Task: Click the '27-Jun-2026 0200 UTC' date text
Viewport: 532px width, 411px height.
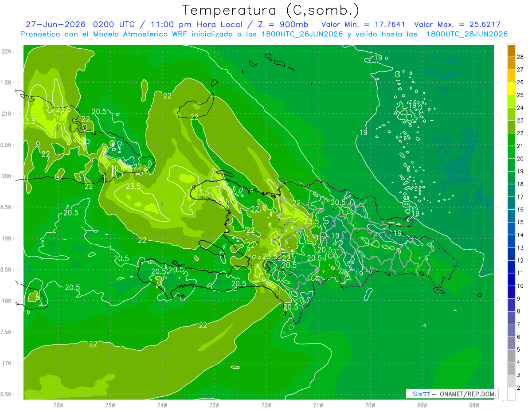Action: pos(80,24)
